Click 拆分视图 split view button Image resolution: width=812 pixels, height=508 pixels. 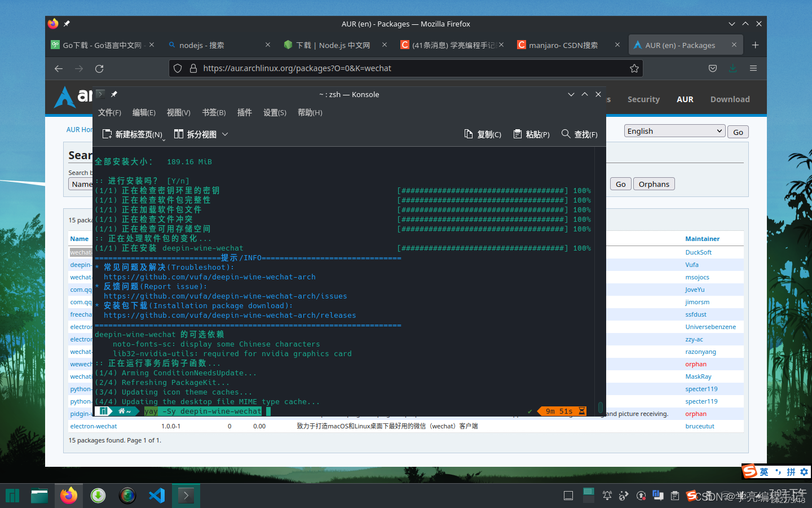tap(196, 134)
